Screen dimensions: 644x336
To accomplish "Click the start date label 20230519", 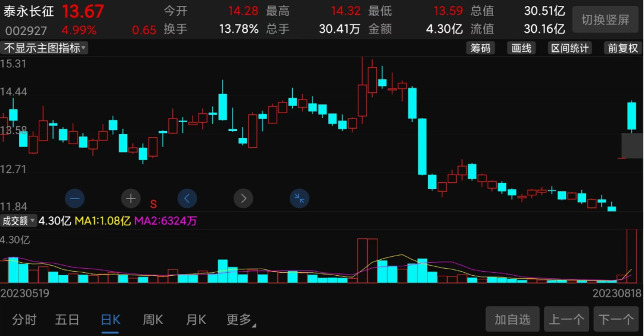I will click(24, 293).
